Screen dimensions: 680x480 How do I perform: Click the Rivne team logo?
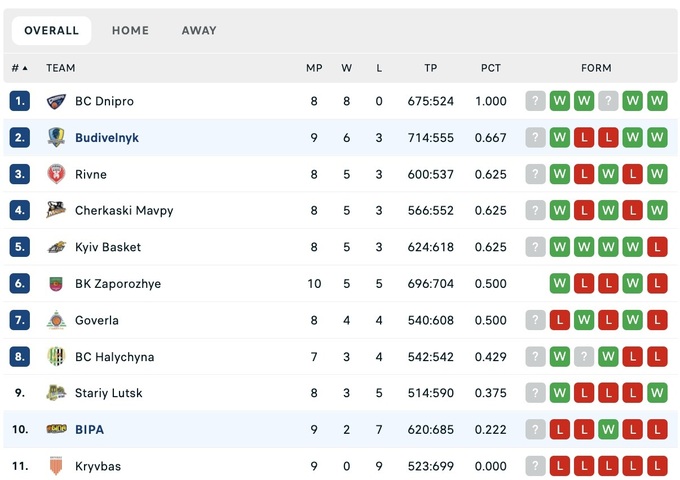point(56,174)
